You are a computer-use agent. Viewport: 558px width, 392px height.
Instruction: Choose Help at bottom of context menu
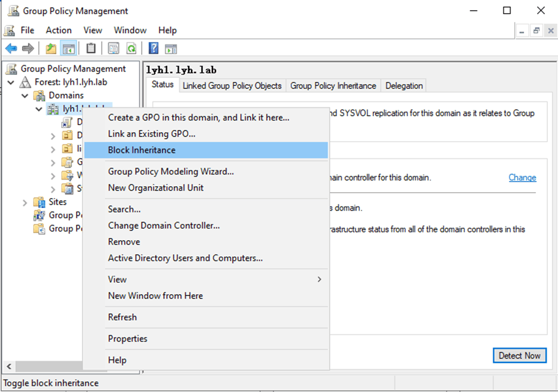pos(206,360)
